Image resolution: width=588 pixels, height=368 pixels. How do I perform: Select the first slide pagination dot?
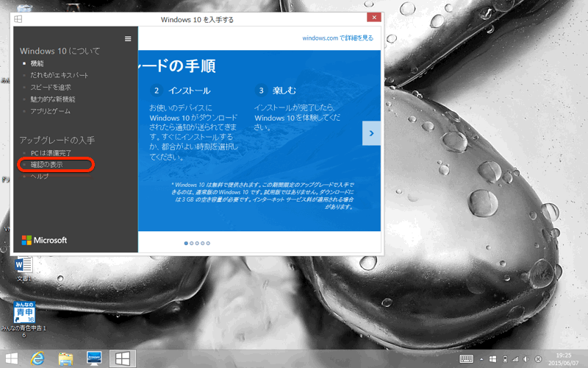[186, 242]
